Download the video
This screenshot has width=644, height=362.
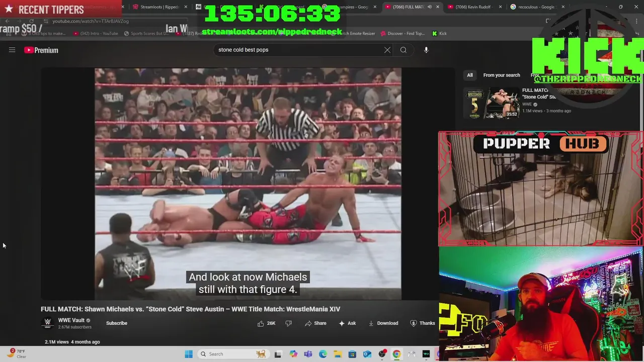[x=383, y=323]
